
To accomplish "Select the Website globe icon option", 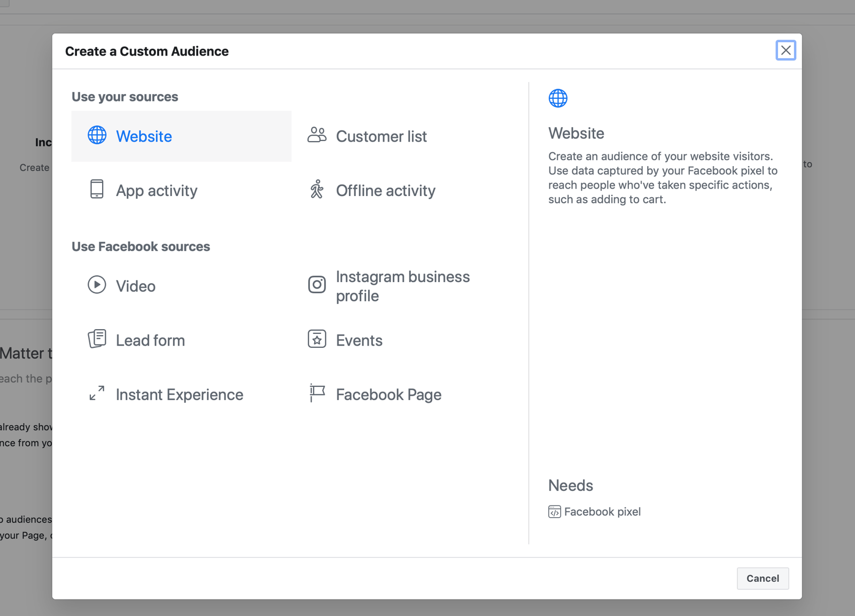I will pos(97,135).
